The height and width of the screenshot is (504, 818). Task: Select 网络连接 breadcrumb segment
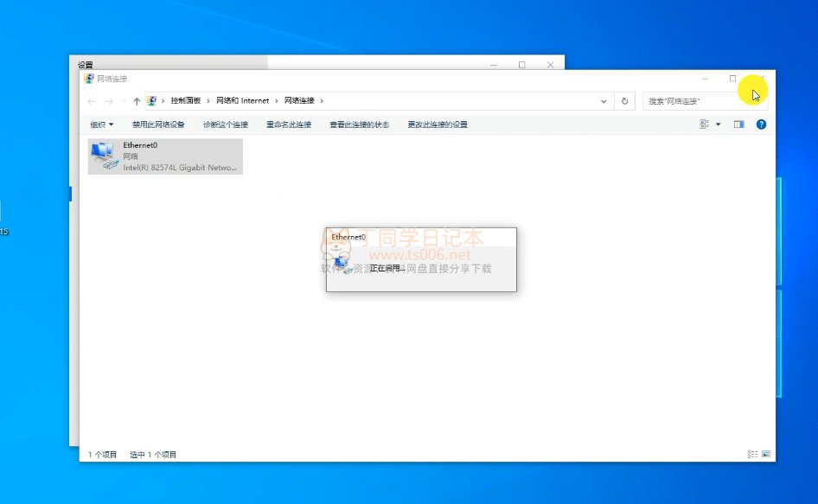[x=299, y=100]
